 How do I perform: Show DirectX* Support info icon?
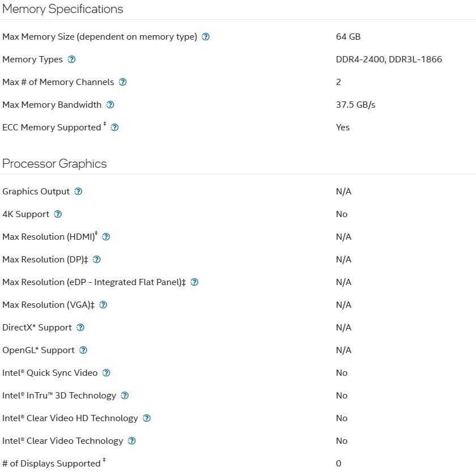point(80,328)
